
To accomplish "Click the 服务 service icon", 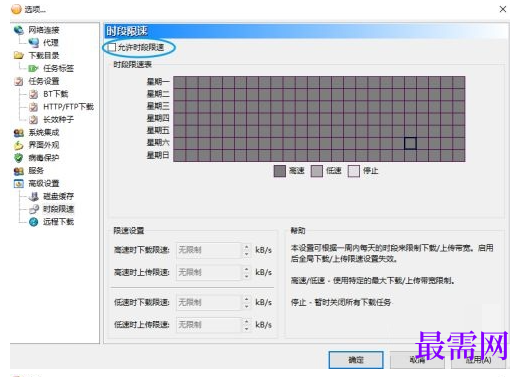I will pos(18,171).
